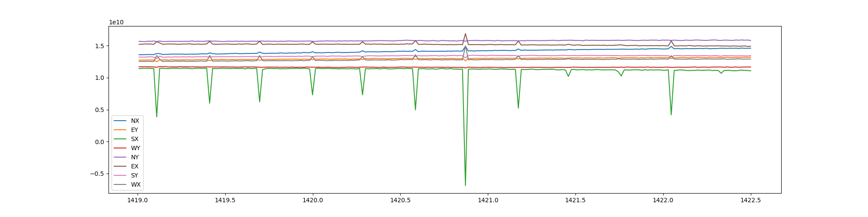This screenshot has width=868, height=217.
Task: Select the purple NY legend line sample
Action: pyautogui.click(x=120, y=157)
